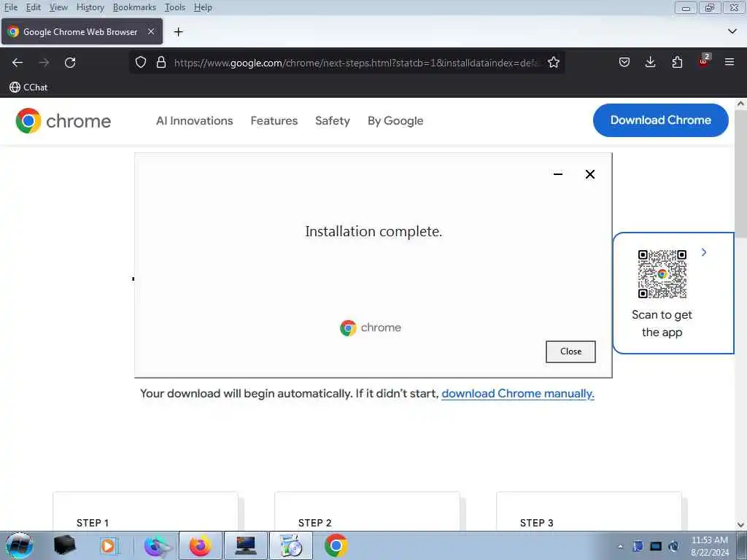Click the STEP 2 card

368,511
